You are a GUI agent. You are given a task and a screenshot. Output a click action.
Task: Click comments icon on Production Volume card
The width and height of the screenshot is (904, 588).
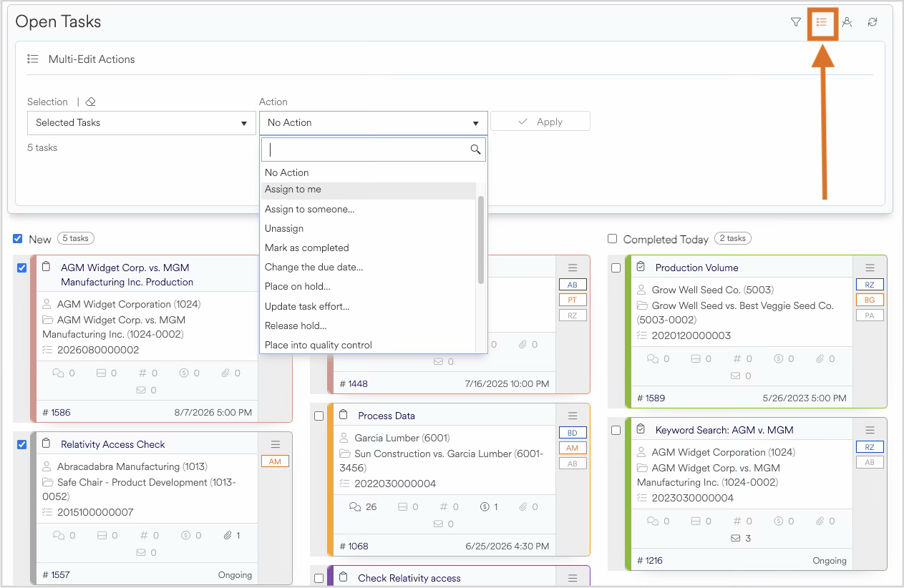point(652,359)
